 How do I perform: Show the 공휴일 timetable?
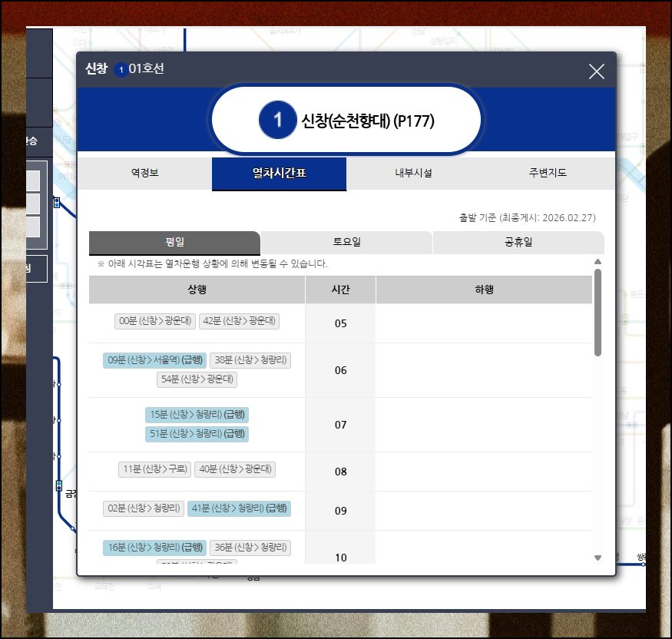tap(518, 243)
